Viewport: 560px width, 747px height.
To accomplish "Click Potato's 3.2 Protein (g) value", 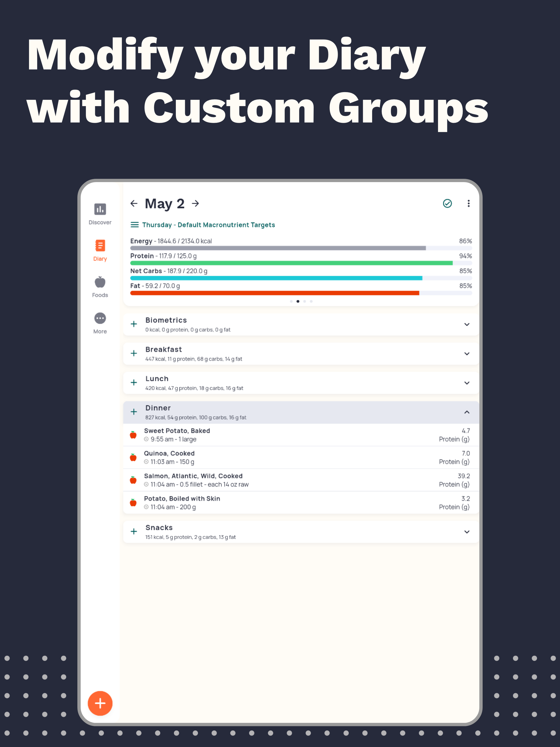I will click(x=454, y=503).
